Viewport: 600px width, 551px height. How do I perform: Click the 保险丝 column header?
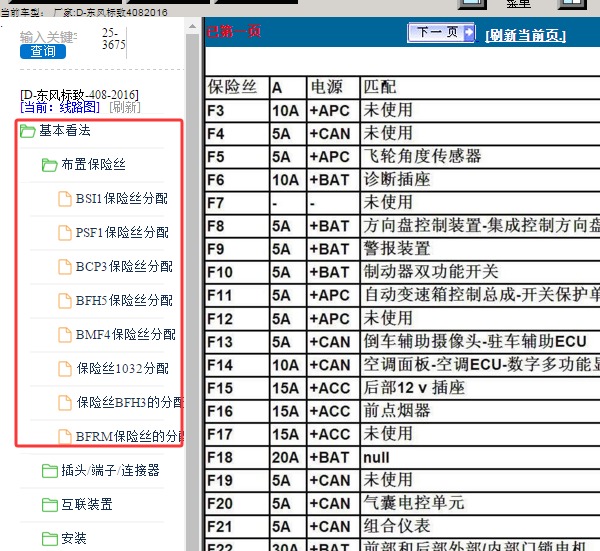tap(237, 87)
